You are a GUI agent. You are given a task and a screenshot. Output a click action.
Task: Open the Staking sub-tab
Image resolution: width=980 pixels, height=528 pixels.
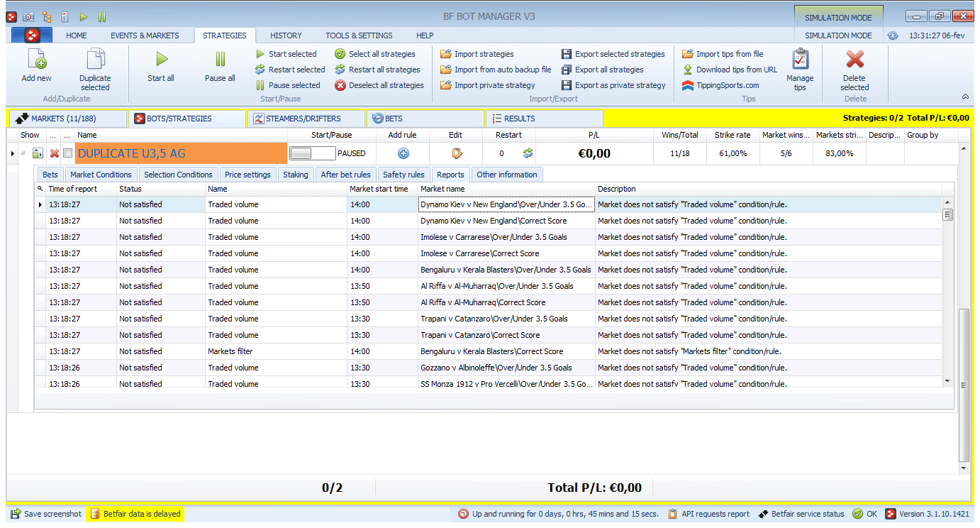tap(296, 175)
